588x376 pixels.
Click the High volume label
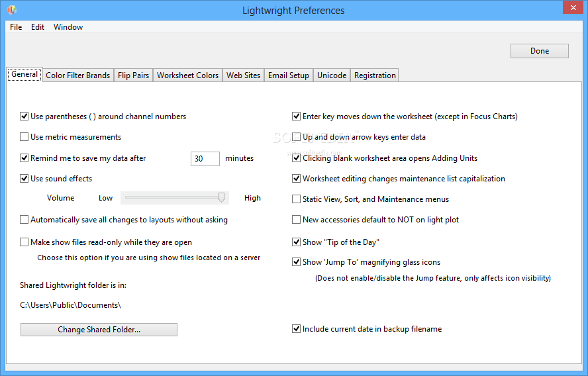[x=252, y=198]
